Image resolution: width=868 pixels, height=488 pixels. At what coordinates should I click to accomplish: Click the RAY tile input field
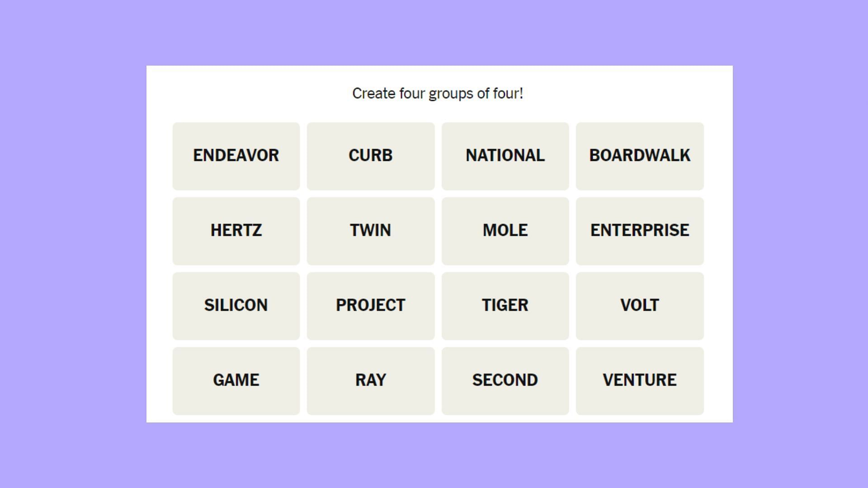click(x=371, y=380)
